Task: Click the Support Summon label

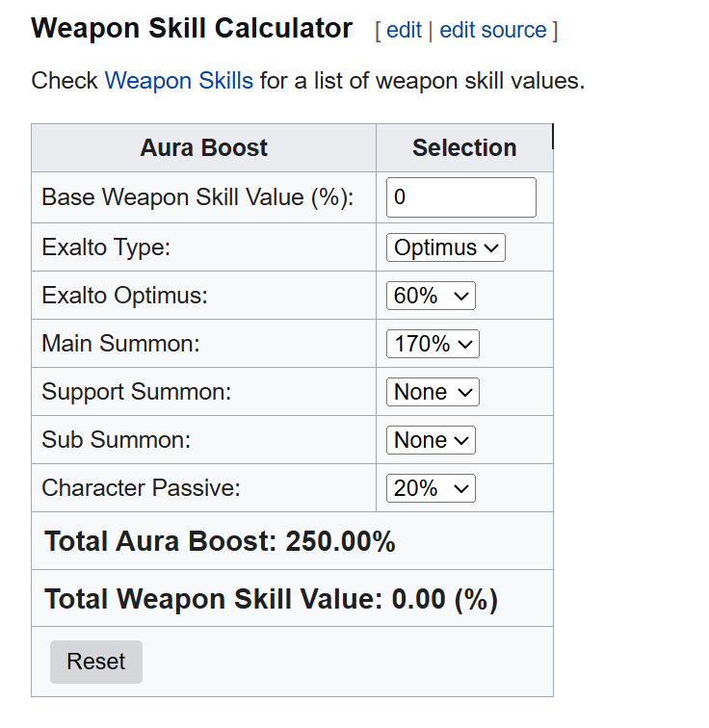Action: pos(137,392)
